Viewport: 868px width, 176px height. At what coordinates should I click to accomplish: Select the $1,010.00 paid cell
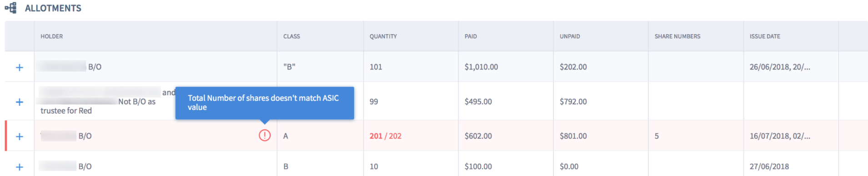click(x=481, y=67)
